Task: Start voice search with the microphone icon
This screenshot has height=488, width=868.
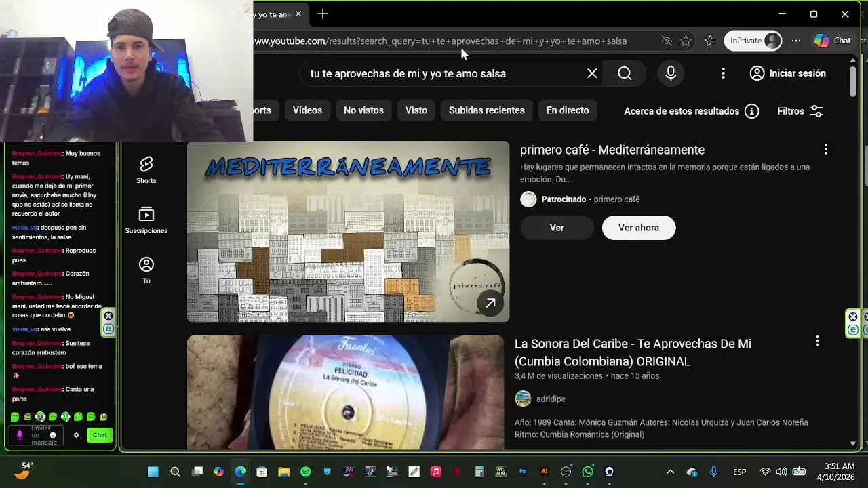Action: (671, 73)
